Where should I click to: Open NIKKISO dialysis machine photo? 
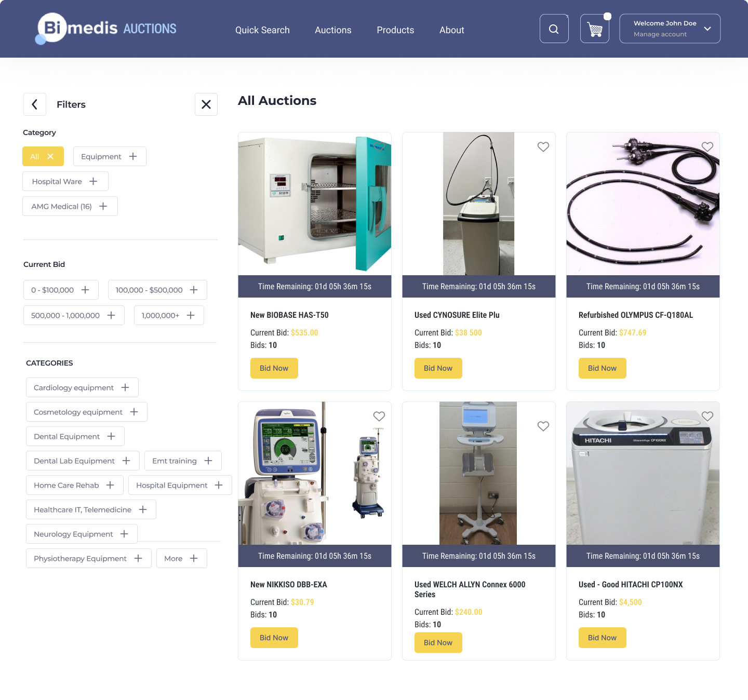(315, 473)
